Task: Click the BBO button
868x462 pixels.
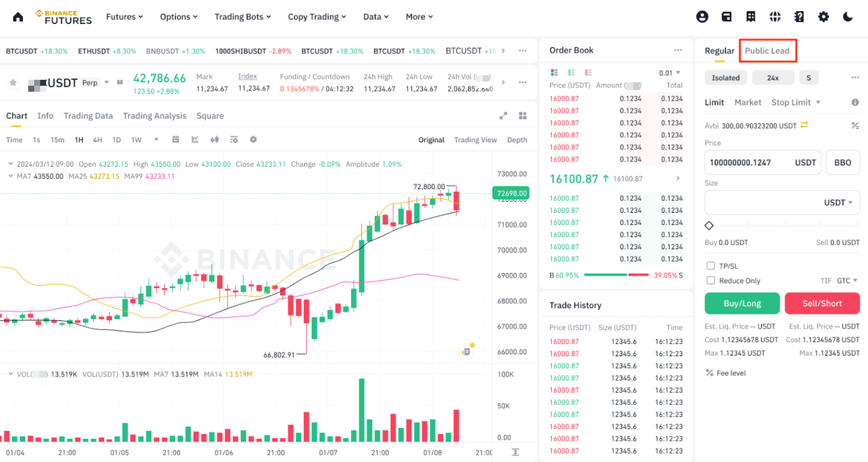Action: 843,162
